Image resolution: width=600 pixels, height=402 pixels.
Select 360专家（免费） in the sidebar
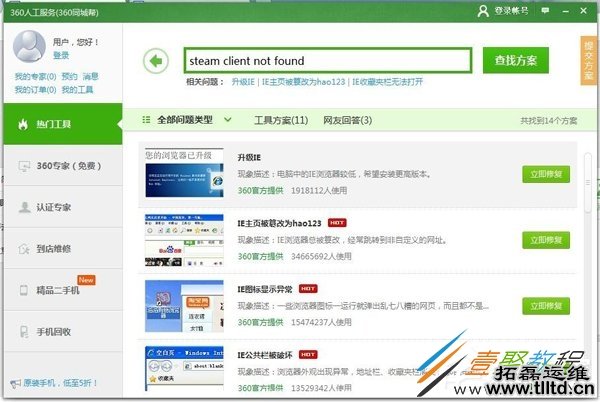click(63, 166)
